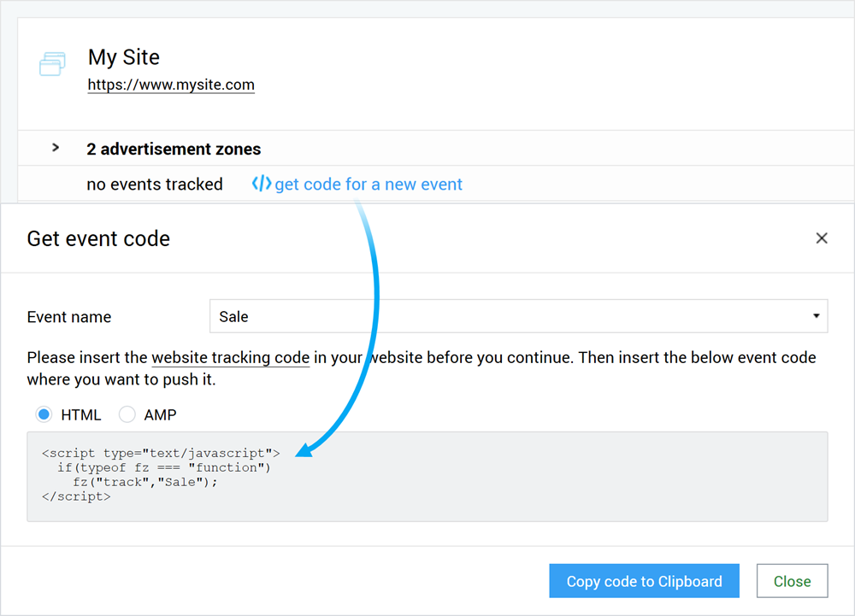
Task: Click the My Site heading
Action: pos(124,57)
